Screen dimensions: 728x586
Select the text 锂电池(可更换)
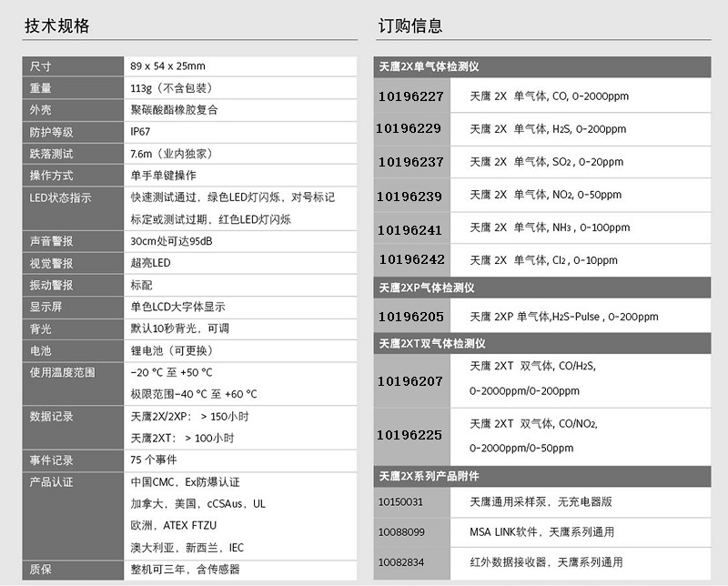171,351
